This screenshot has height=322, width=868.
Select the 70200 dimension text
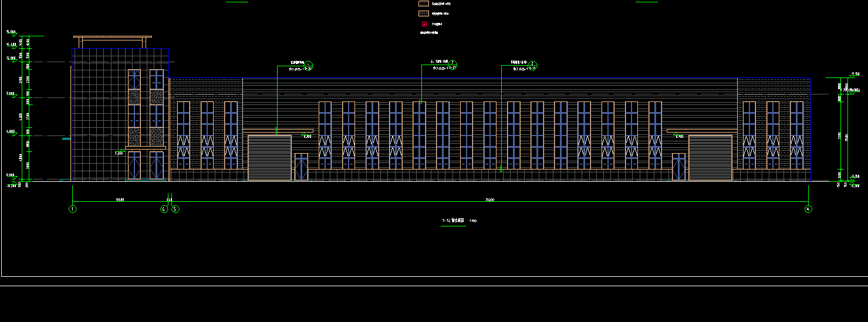click(x=489, y=200)
